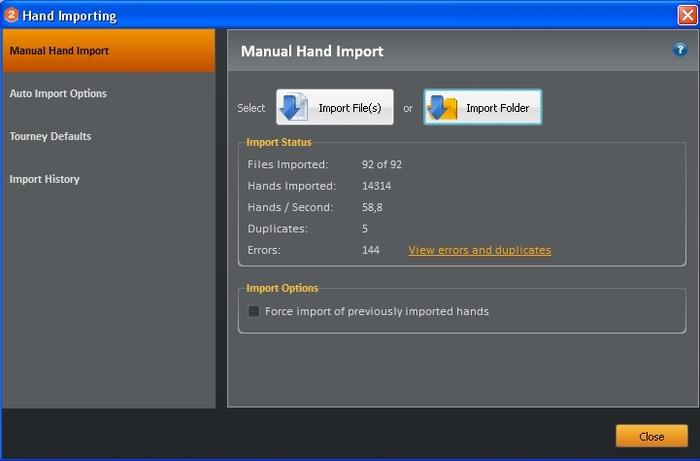Click the Manual Hand Import panel heading
Screen dimensions: 700x461
(x=312, y=51)
